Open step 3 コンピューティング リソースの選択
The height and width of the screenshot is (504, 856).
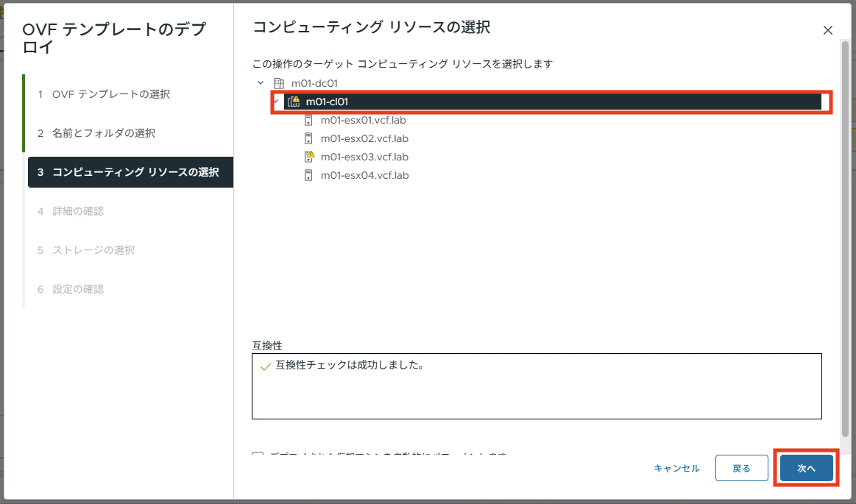[x=130, y=172]
